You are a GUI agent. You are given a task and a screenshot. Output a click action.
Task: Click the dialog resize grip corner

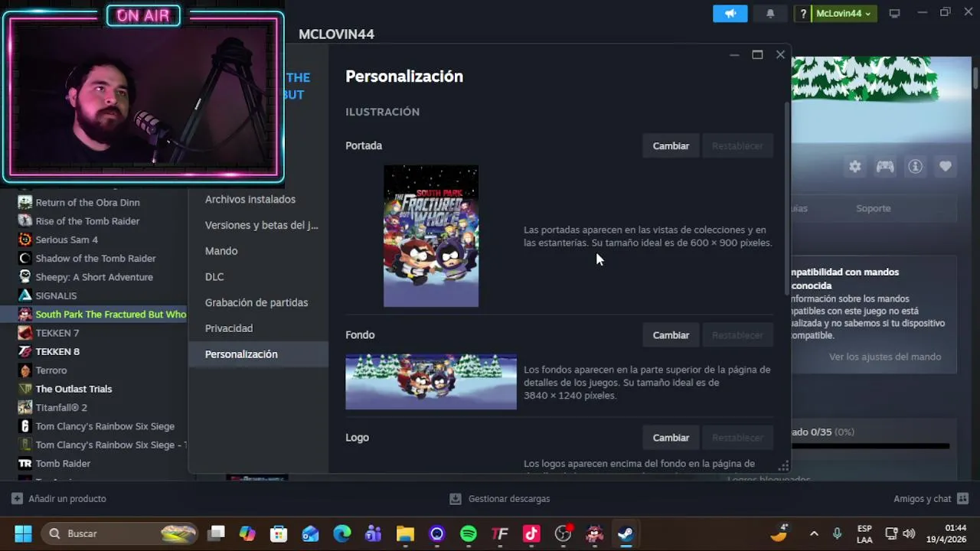tap(783, 465)
